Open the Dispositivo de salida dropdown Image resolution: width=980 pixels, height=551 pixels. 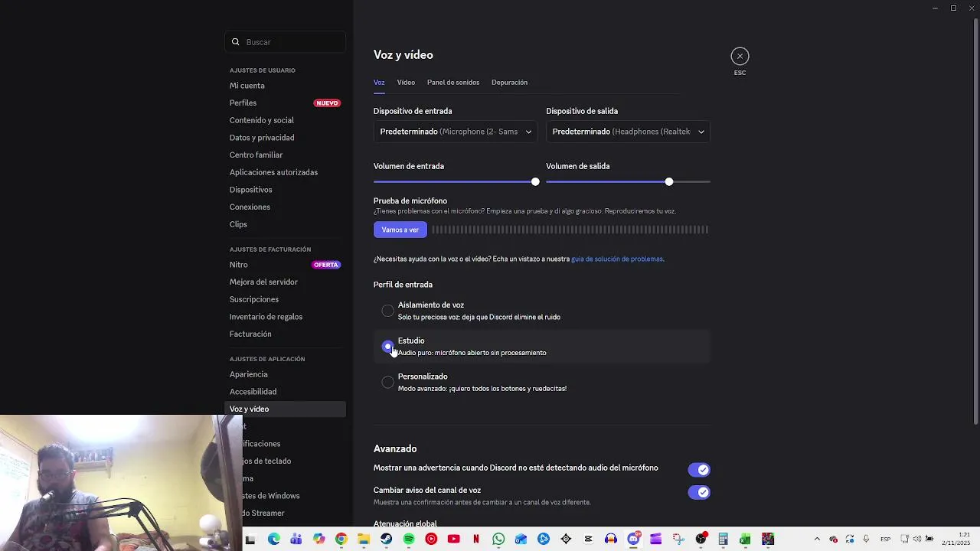tap(628, 132)
